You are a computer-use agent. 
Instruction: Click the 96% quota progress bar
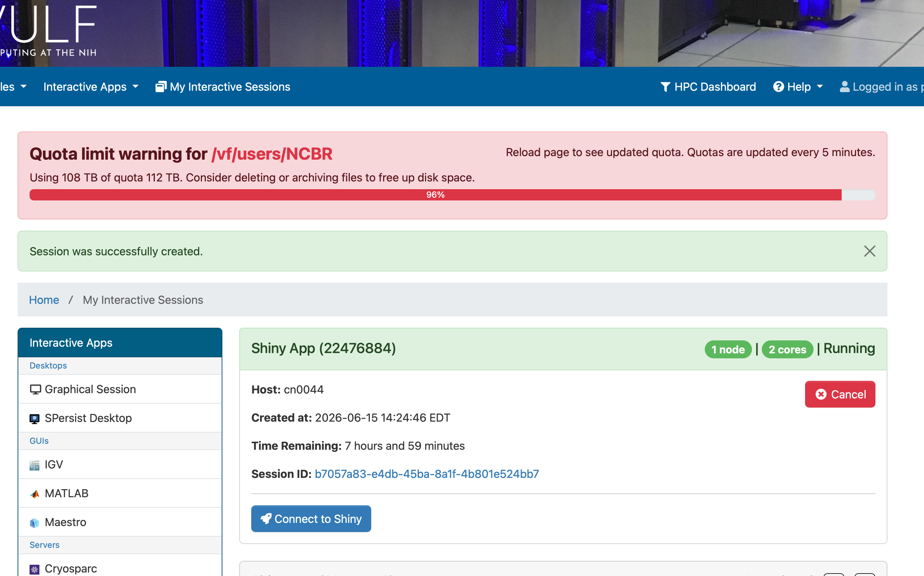coord(452,195)
